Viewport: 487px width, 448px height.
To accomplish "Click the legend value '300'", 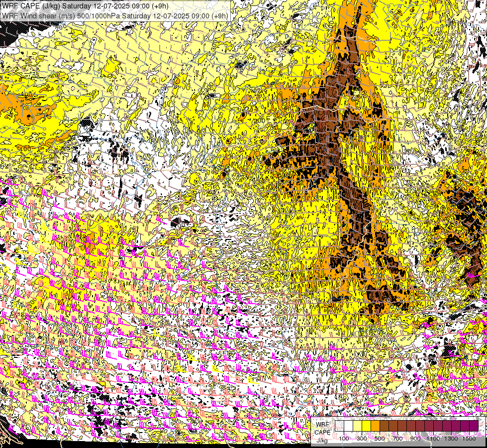I will [362, 439].
